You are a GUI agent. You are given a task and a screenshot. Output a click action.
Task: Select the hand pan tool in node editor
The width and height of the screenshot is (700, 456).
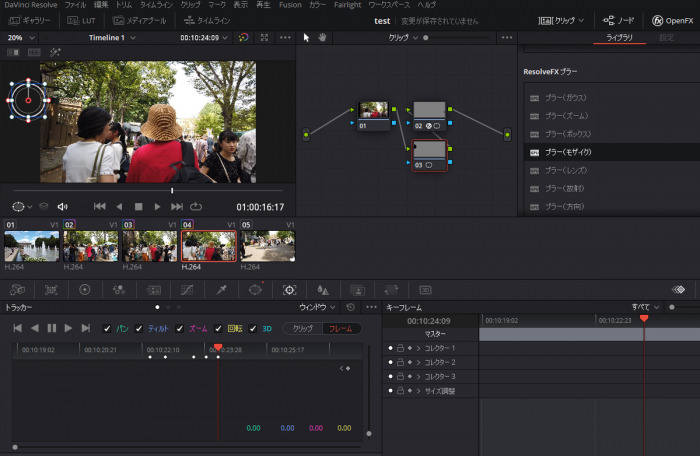(322, 38)
